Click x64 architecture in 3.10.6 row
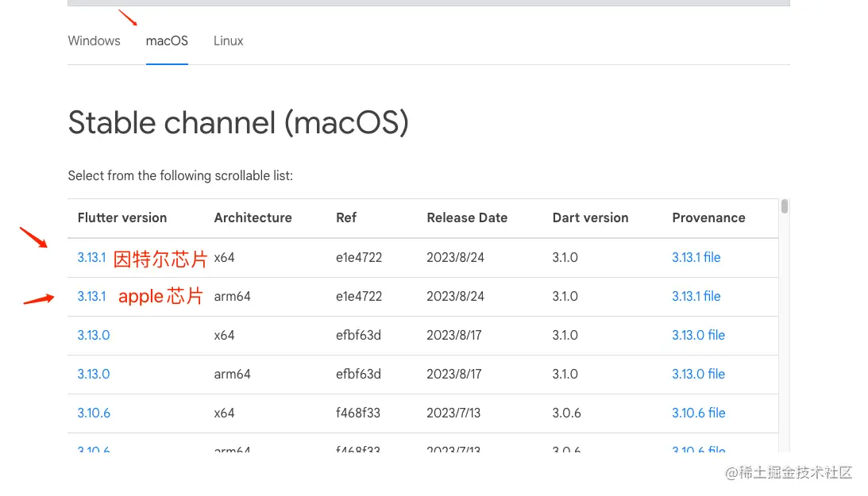 (224, 413)
